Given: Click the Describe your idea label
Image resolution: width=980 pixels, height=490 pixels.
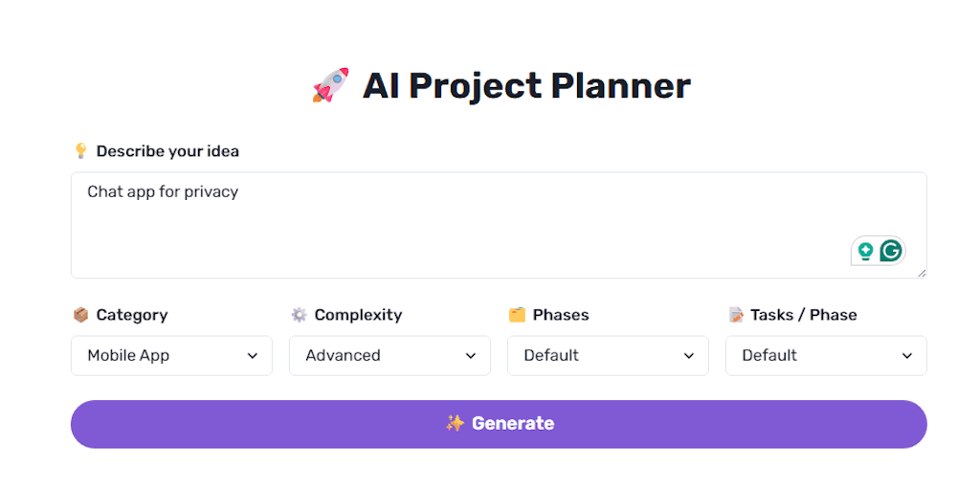Looking at the screenshot, I should [x=167, y=151].
